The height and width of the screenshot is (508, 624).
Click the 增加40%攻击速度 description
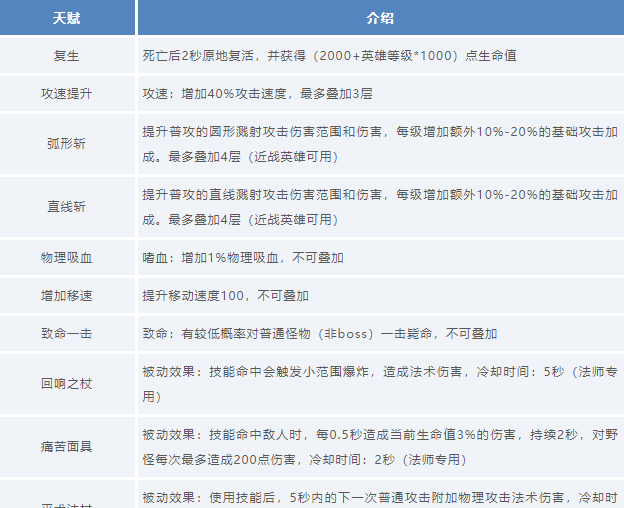pyautogui.click(x=257, y=94)
